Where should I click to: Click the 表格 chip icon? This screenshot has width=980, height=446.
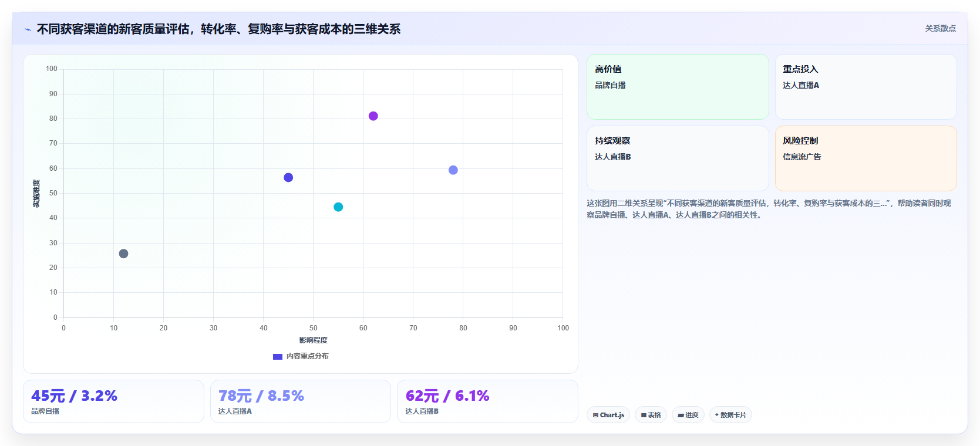pos(644,415)
